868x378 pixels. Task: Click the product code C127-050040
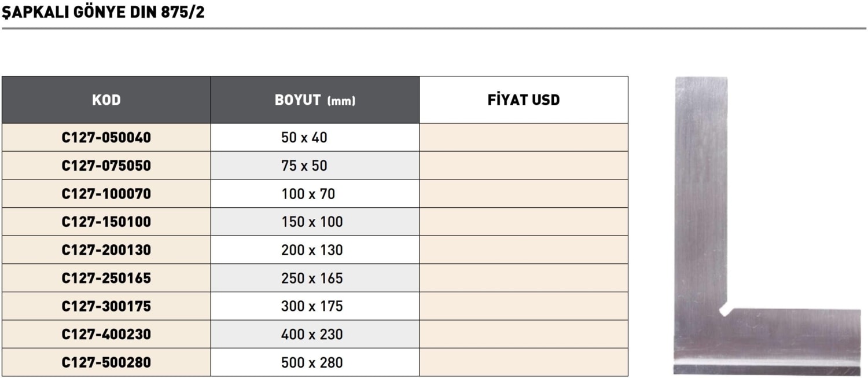click(106, 138)
